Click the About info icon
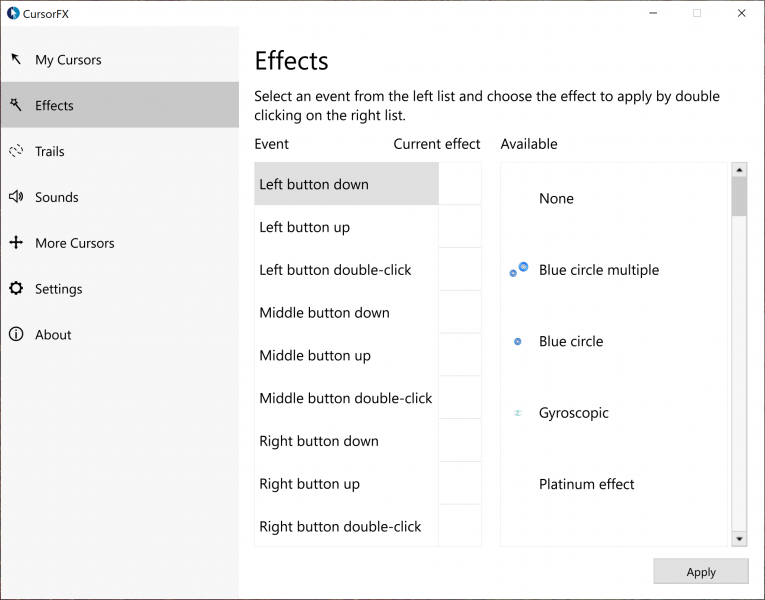 (x=16, y=335)
